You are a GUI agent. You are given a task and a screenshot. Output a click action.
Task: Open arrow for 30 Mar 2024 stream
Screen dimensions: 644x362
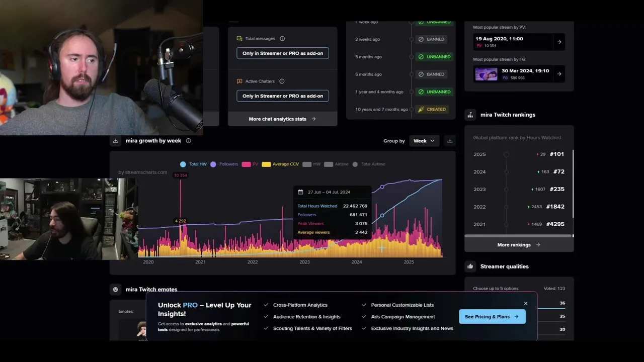tap(559, 74)
